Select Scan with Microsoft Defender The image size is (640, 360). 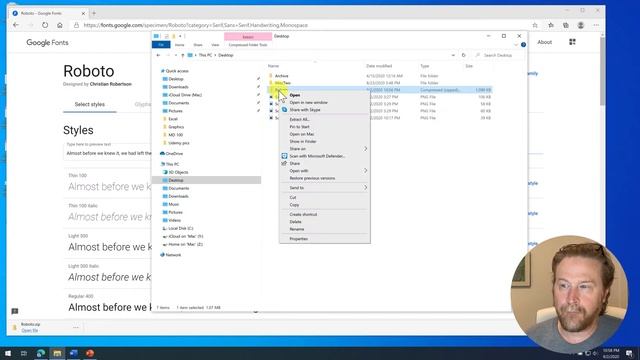tap(317, 156)
